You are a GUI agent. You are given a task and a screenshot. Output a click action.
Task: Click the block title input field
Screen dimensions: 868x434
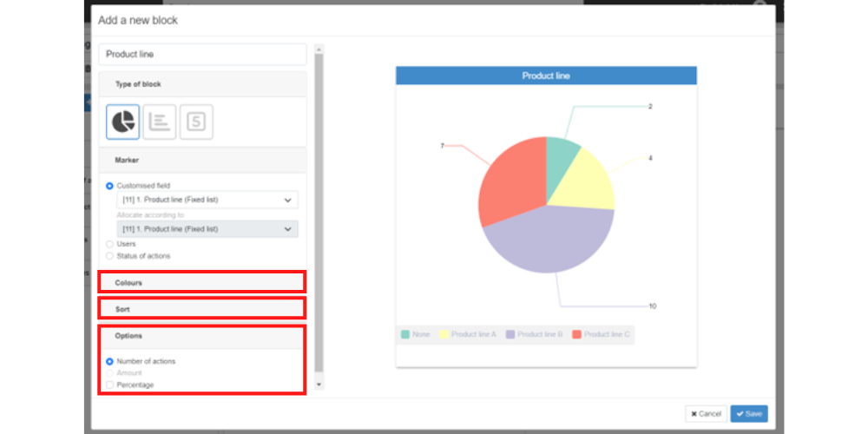pyautogui.click(x=202, y=55)
